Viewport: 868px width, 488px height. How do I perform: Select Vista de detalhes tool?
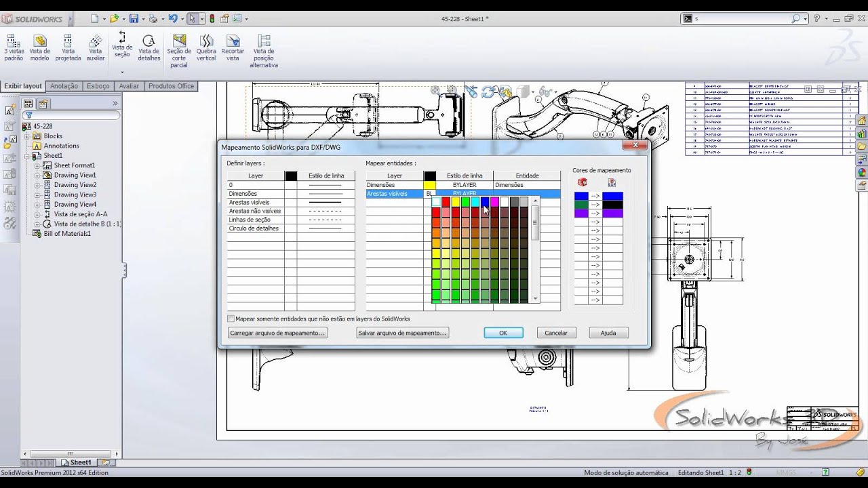[x=149, y=47]
